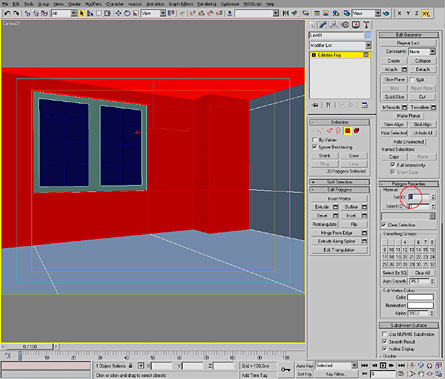The image size is (445, 379).
Task: Click the Play Animation button
Action: 383,366
